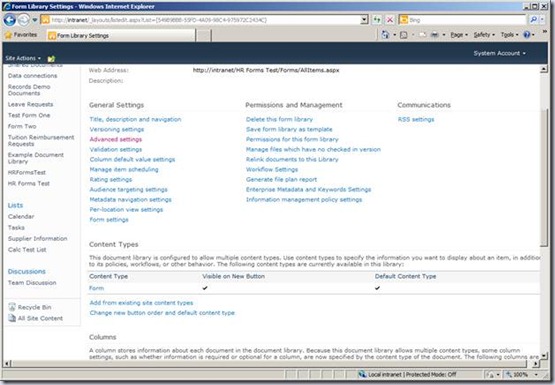Open Enterprise Metadata and Keywords Settings
The height and width of the screenshot is (385, 555).
coord(308,189)
